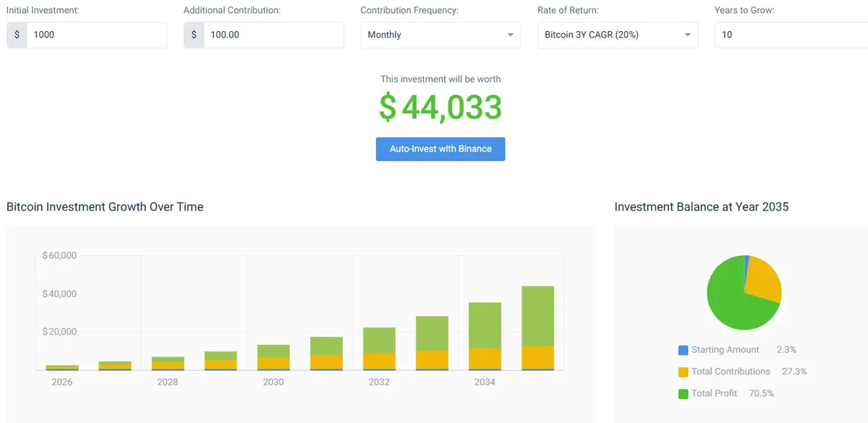Click the 2035 bar's green profit segment
Viewport: 868px width, 423px height.
click(538, 316)
